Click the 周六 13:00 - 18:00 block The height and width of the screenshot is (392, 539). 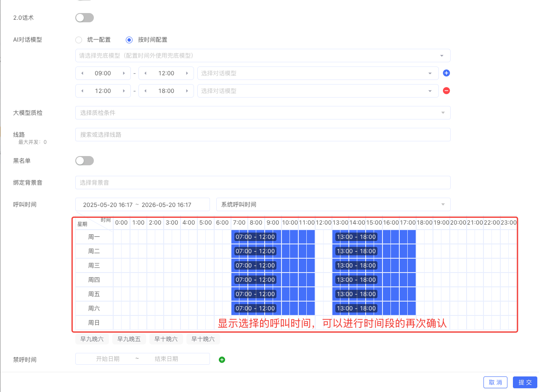coord(374,308)
